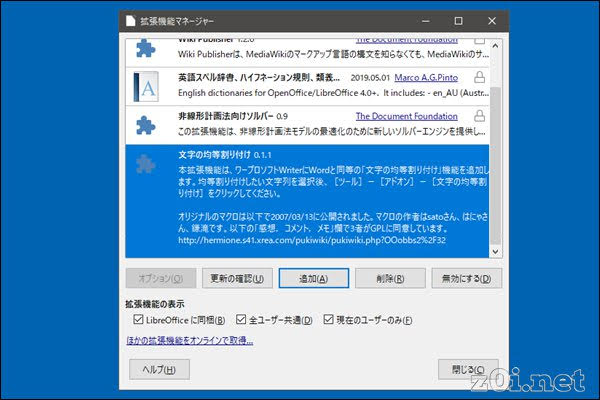
Task: Close the 拡張機能マネージャー window
Action: pyautogui.click(x=492, y=21)
